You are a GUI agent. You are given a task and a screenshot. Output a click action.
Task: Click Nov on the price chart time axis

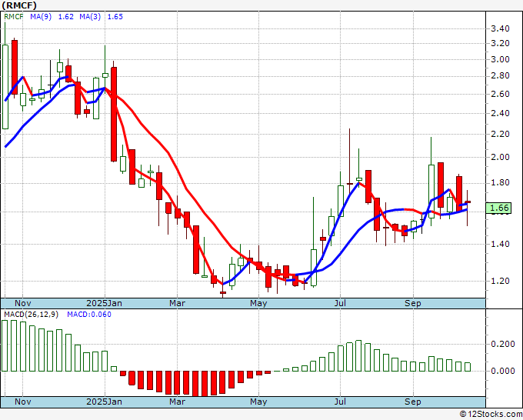point(23,303)
